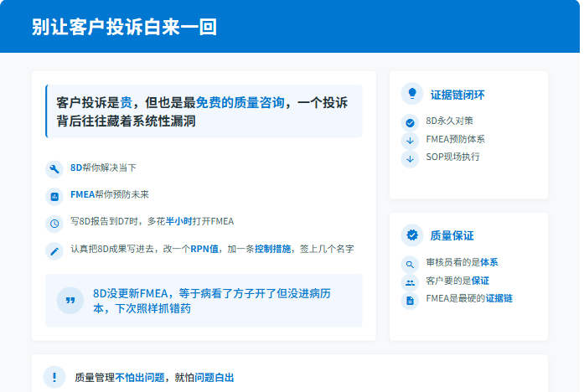Click the quotation mark icon in the callout
The height and width of the screenshot is (392, 584).
pyautogui.click(x=70, y=300)
